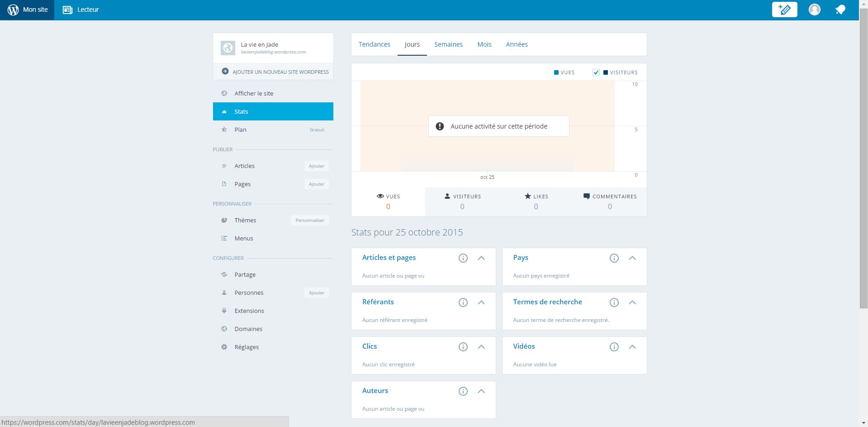Select the Visiteurs stat tab below chart
Viewport: 868px width, 427px height.
(462, 202)
